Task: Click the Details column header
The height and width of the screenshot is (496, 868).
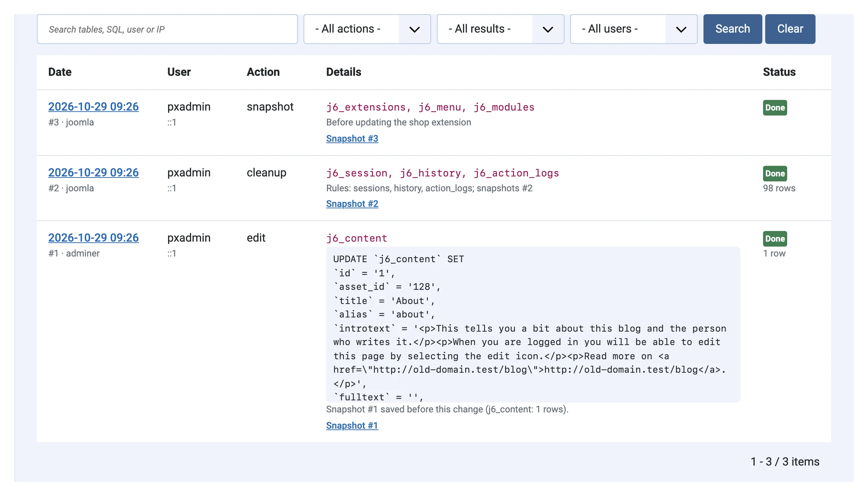Action: coord(344,72)
